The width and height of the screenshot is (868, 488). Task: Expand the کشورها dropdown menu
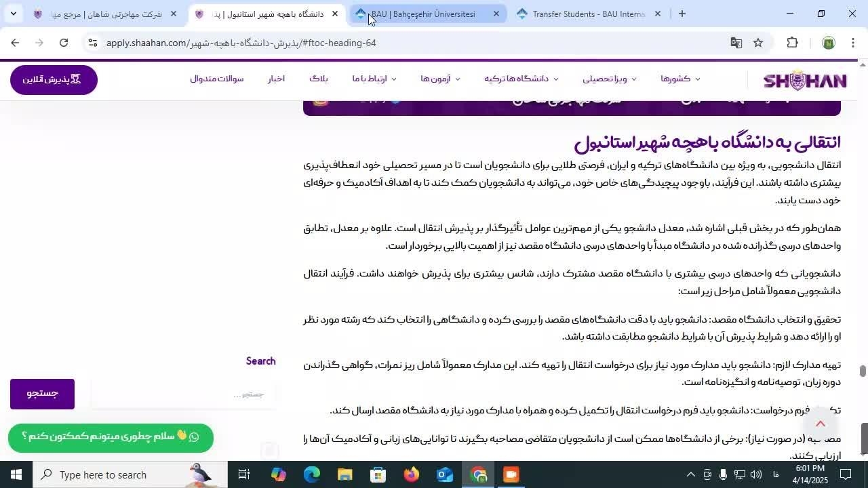[x=680, y=79]
